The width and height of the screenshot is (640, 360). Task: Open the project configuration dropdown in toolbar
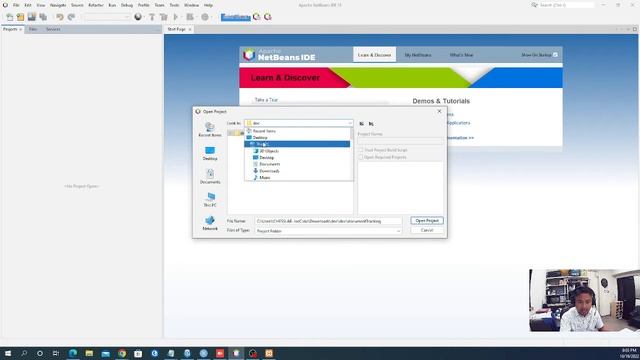click(x=107, y=17)
